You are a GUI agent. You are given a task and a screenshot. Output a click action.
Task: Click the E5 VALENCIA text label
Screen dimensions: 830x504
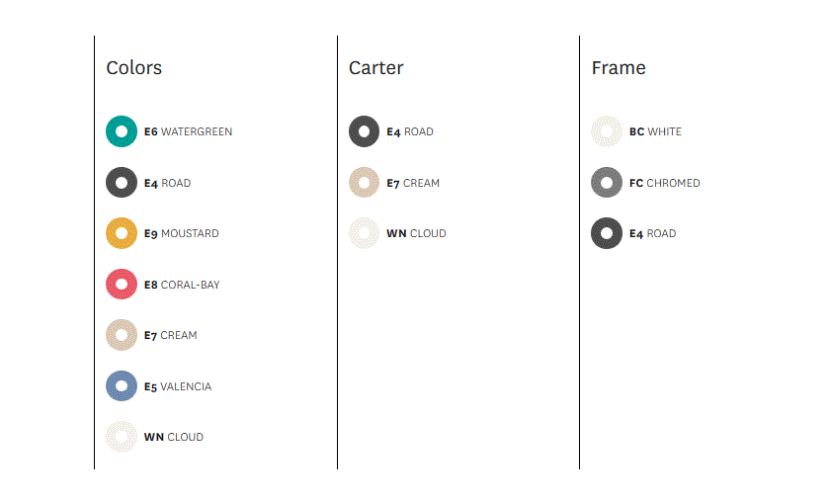[x=177, y=386]
